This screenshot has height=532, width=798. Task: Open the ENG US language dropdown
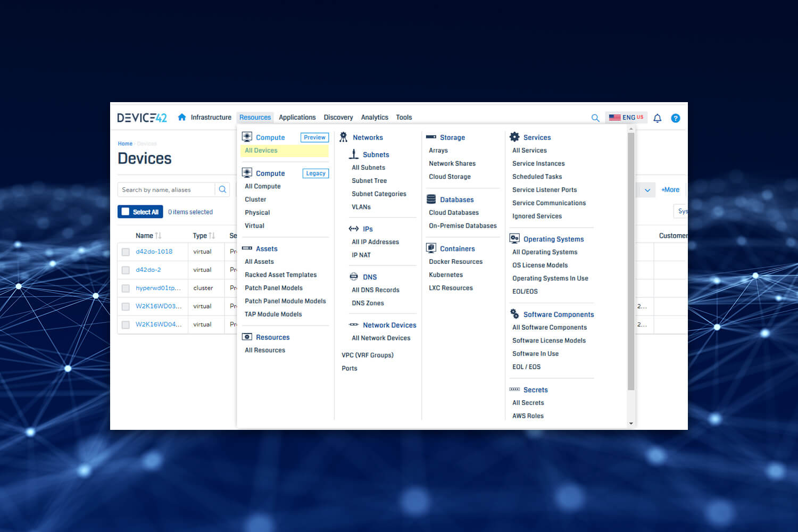(x=626, y=118)
